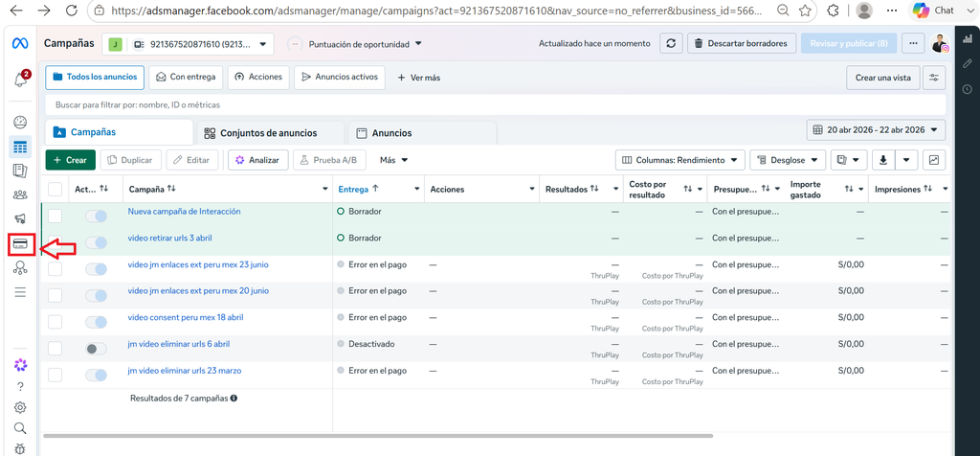Click the green Crear button
The width and height of the screenshot is (980, 456).
(x=71, y=160)
